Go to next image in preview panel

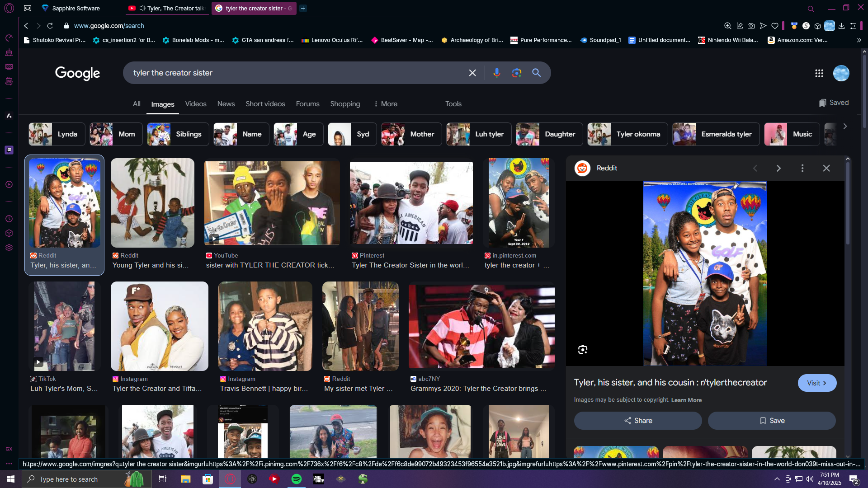[778, 168]
